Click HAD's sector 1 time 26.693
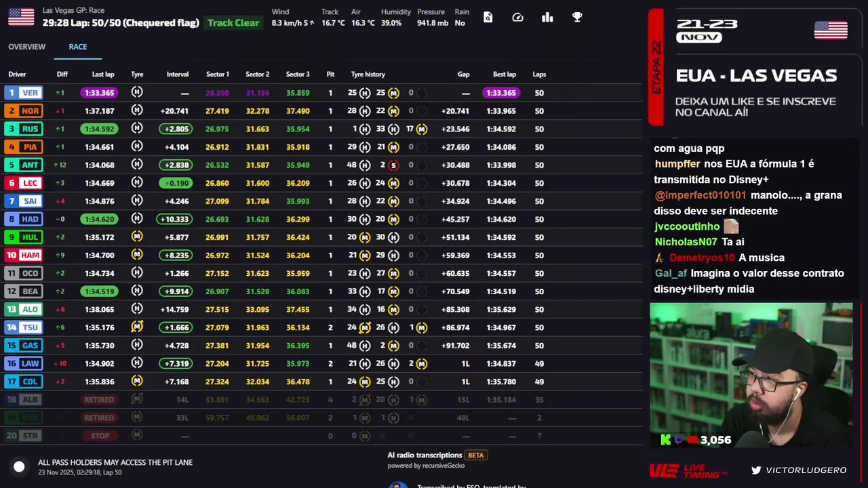The width and height of the screenshot is (868, 488). pyautogui.click(x=218, y=220)
